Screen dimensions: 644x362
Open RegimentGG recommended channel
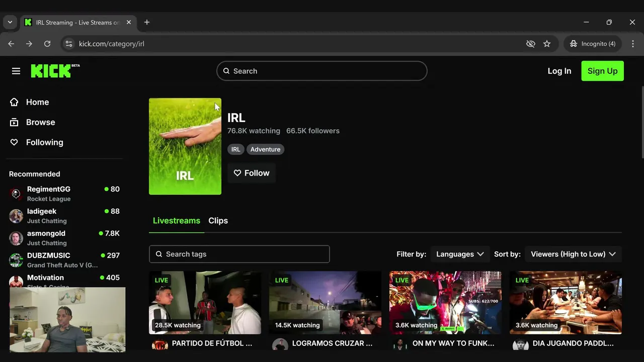tap(64, 194)
